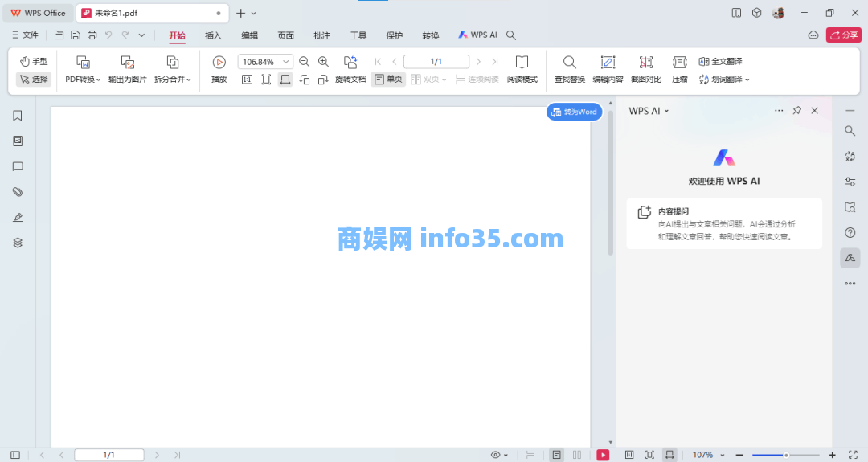Viewport: 868px width, 462px height.
Task: Enter 阅读模式 reading mode
Action: pyautogui.click(x=522, y=70)
